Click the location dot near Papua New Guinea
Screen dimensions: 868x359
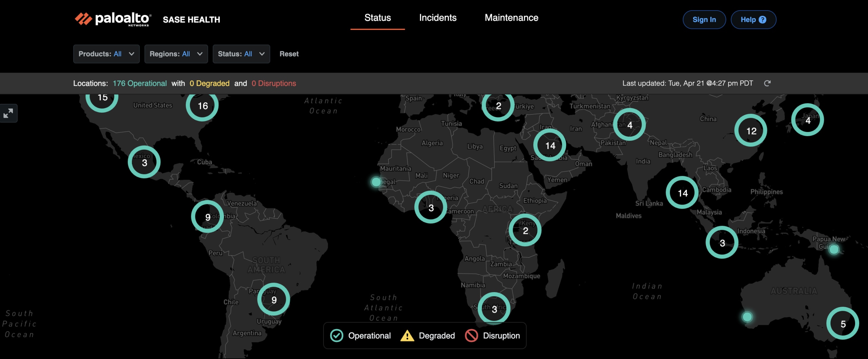[x=834, y=250]
